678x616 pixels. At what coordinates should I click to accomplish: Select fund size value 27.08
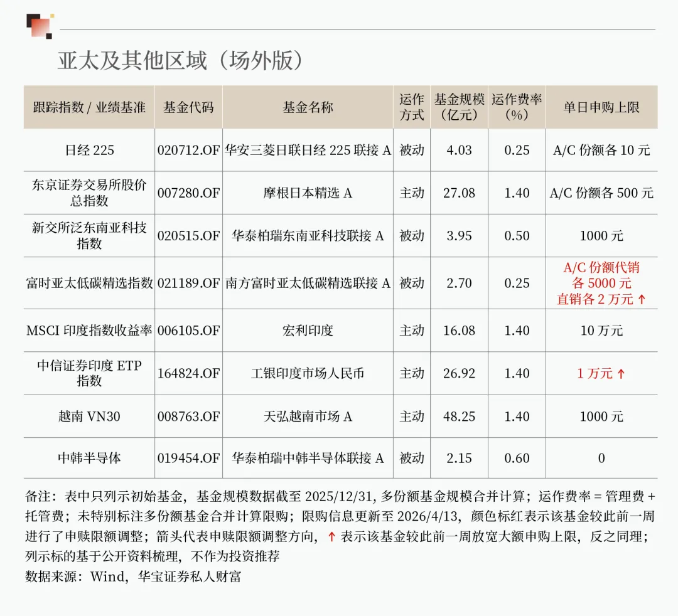459,193
